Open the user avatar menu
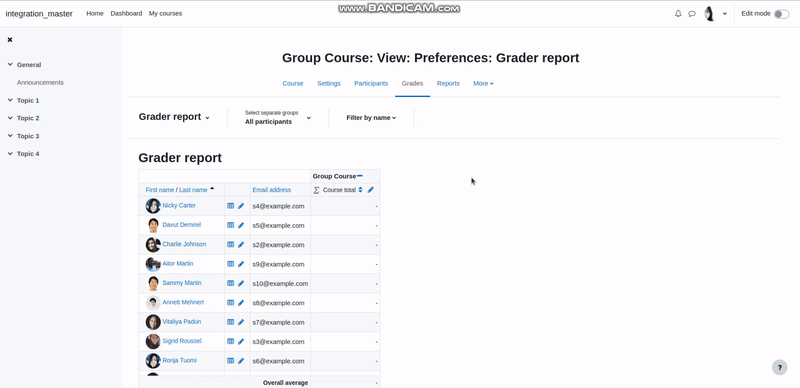The height and width of the screenshot is (388, 800). [709, 14]
